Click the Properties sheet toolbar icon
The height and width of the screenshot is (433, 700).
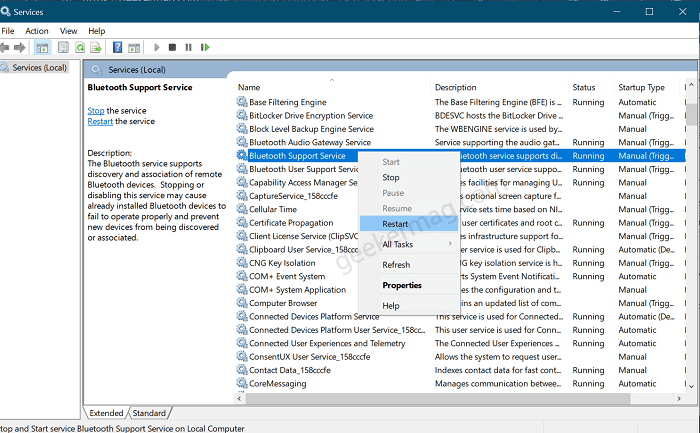pyautogui.click(x=63, y=47)
